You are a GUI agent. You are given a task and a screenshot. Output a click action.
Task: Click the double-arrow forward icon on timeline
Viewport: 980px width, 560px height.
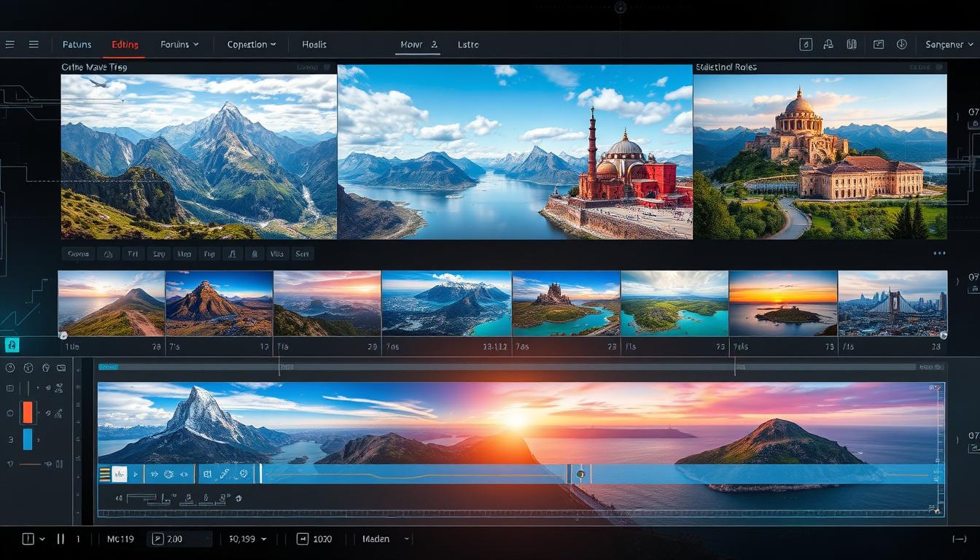(x=155, y=474)
